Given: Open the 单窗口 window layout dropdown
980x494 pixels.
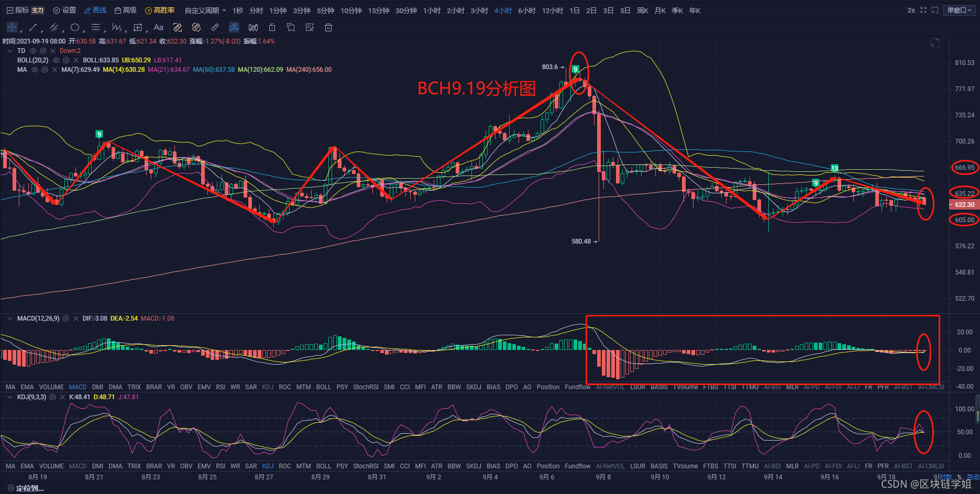Looking at the screenshot, I should click(960, 10).
